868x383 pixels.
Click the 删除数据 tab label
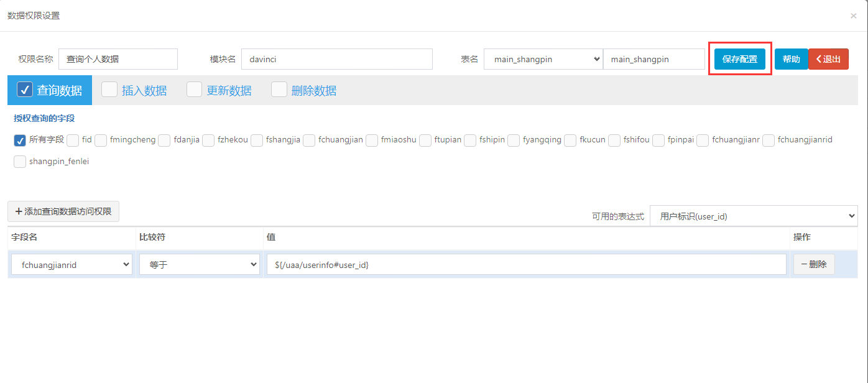tap(313, 91)
